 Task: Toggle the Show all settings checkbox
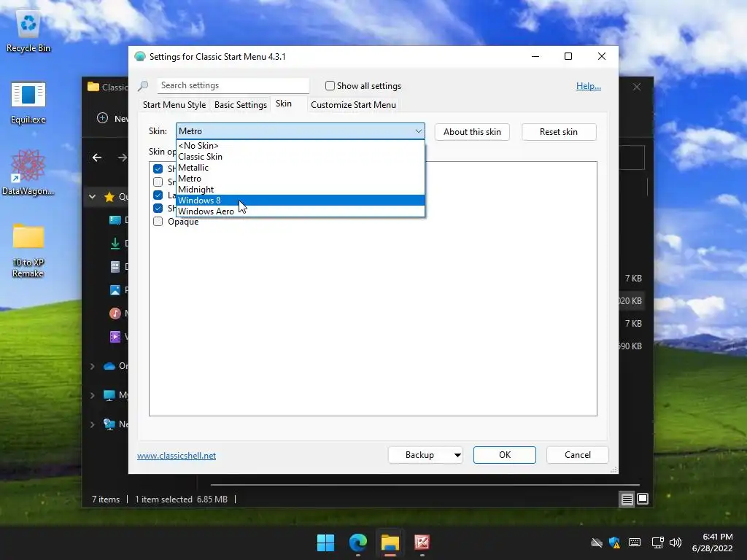pyautogui.click(x=330, y=86)
